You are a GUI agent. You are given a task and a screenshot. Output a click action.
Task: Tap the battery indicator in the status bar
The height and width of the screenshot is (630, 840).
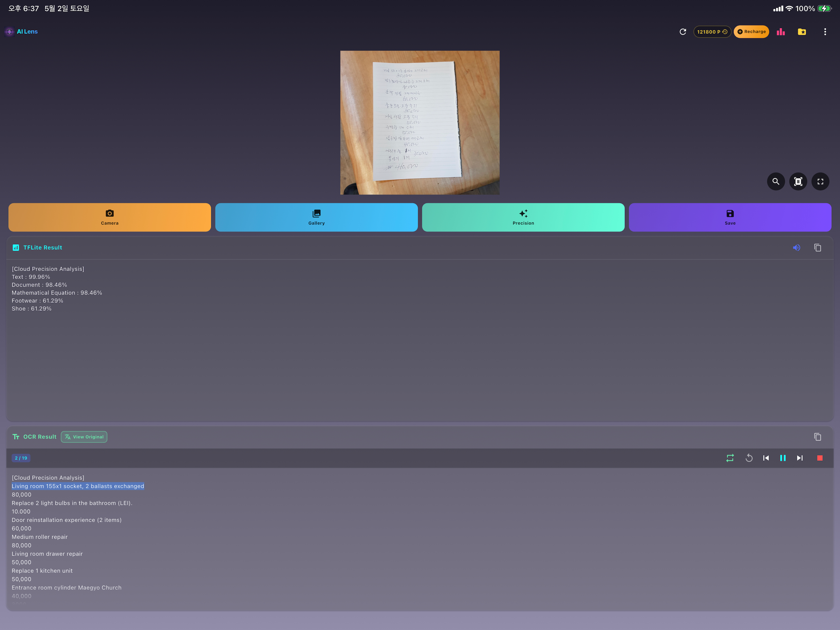(824, 8)
